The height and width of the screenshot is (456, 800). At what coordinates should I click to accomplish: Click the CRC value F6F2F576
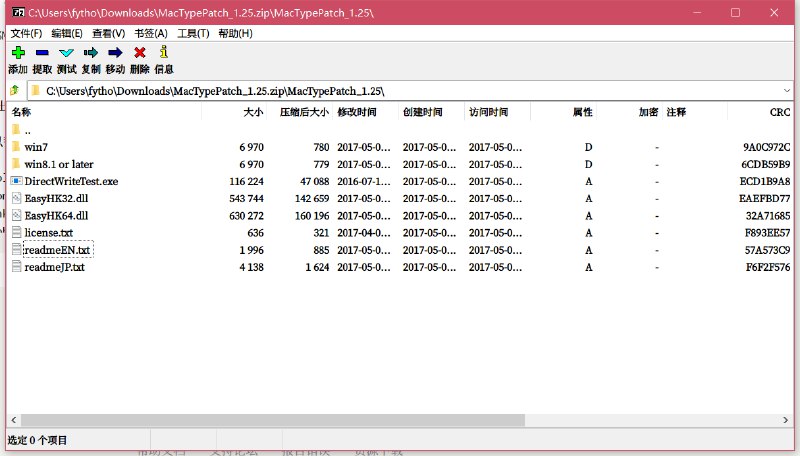(768, 267)
